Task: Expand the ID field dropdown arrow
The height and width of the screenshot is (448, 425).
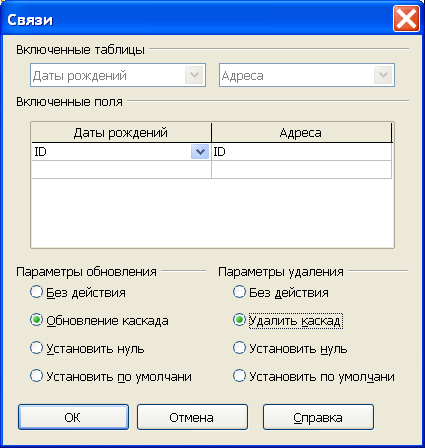Action: [200, 152]
